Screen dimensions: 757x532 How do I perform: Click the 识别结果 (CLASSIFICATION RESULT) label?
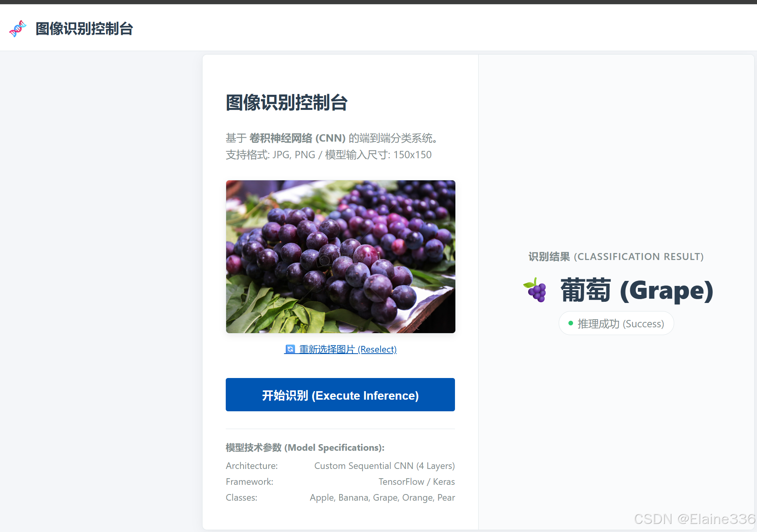point(616,257)
